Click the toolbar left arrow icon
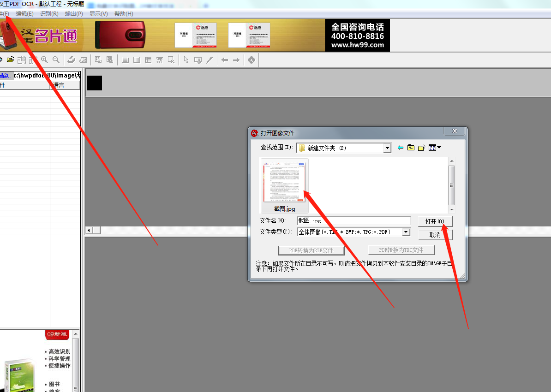This screenshot has width=551, height=392. pos(225,60)
